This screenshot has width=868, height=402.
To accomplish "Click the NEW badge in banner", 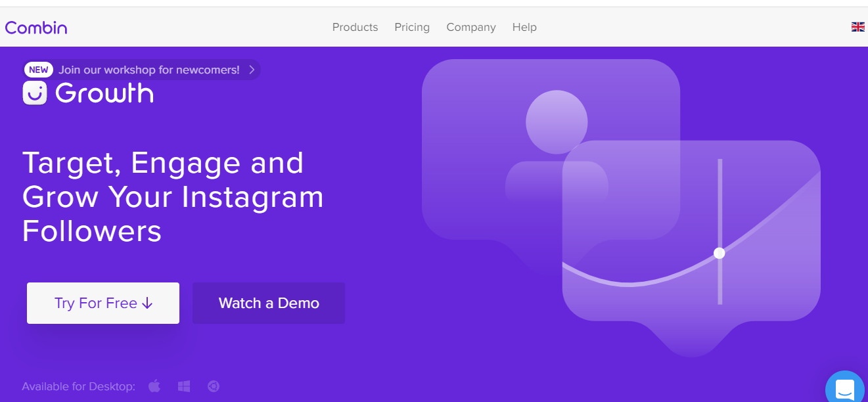I will tap(39, 70).
